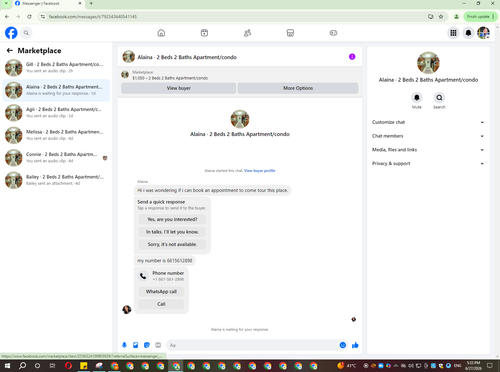The width and height of the screenshot is (500, 372).
Task: Open Melissa's apartment conversation
Action: tap(56, 135)
